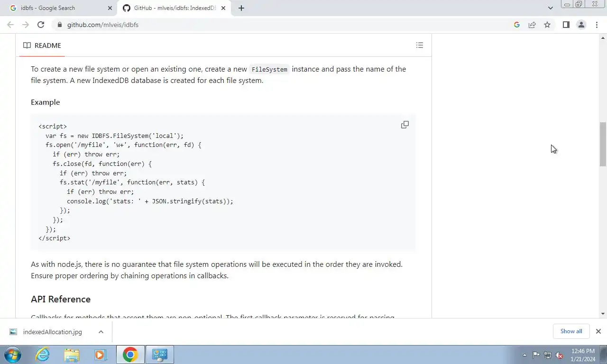The width and height of the screenshot is (607, 364).
Task: Open Windows Start menu
Action: (13, 355)
